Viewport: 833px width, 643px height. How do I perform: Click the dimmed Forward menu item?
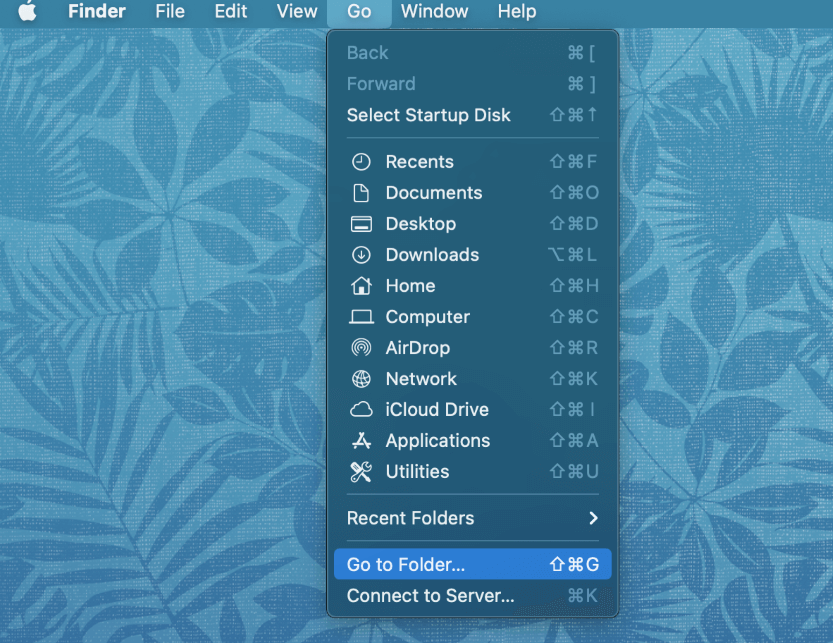click(473, 84)
